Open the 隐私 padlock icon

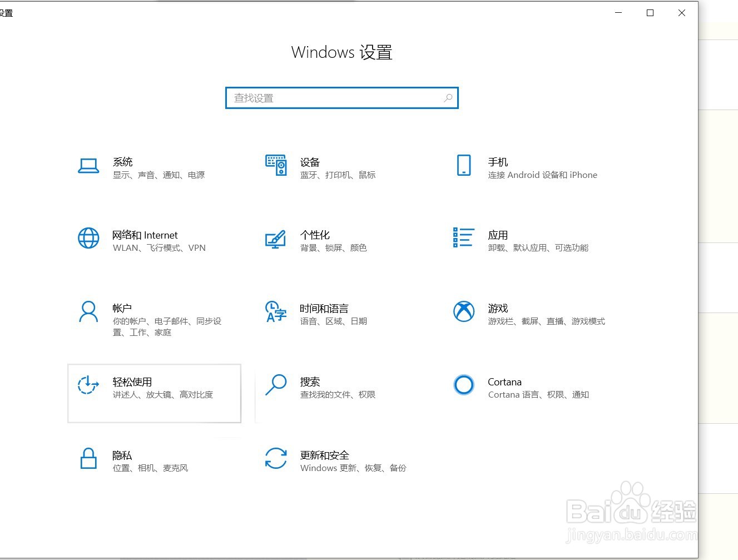coord(88,458)
